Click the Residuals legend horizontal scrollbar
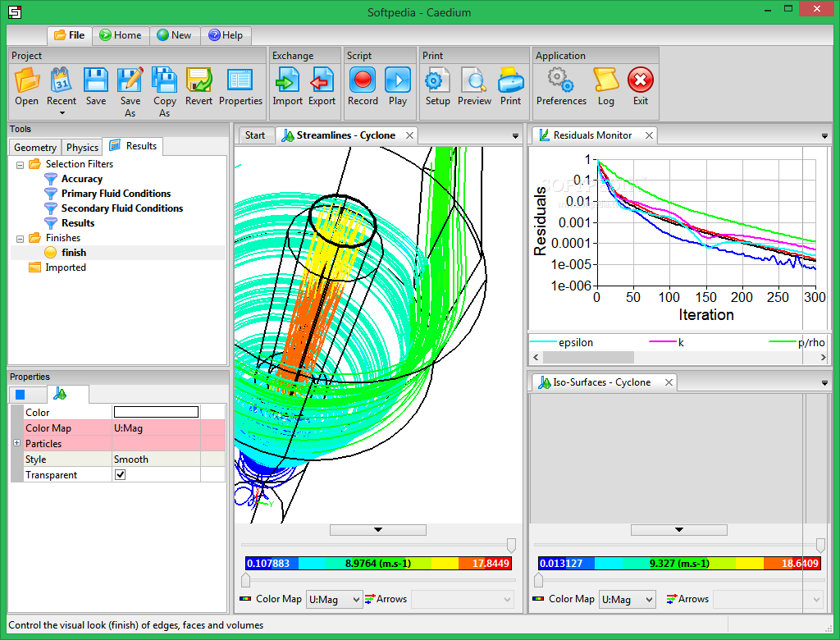Image resolution: width=840 pixels, height=640 pixels. pyautogui.click(x=587, y=358)
